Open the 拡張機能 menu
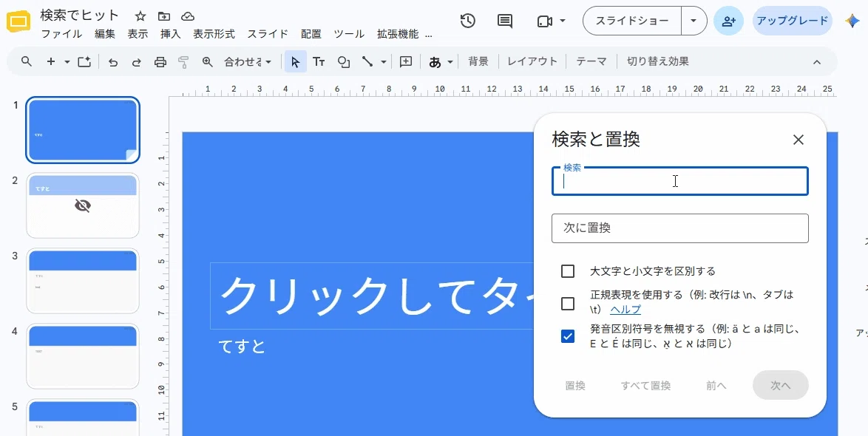Image resolution: width=868 pixels, height=436 pixels. 398,34
